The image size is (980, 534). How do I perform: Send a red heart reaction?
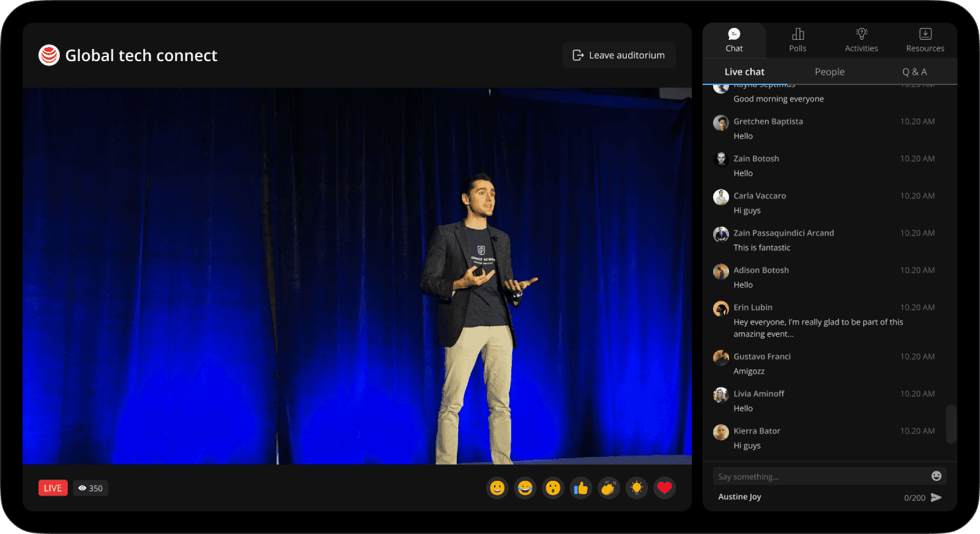click(x=665, y=488)
